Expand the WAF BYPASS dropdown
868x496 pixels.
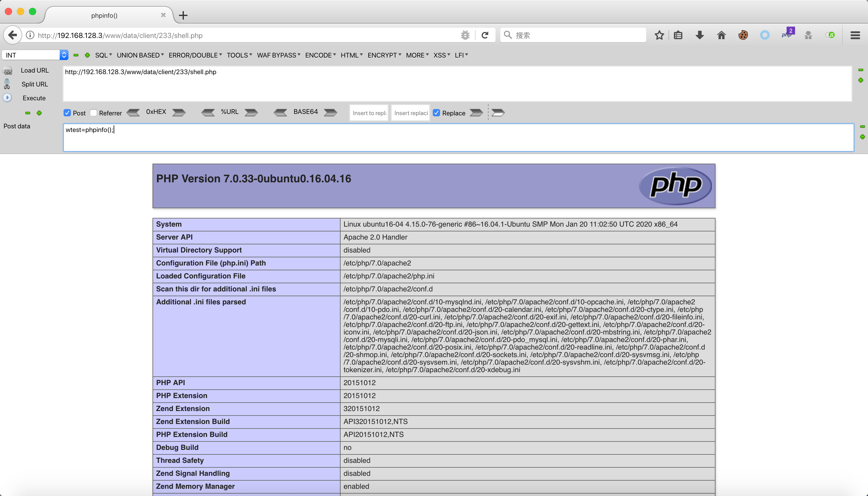tap(278, 55)
